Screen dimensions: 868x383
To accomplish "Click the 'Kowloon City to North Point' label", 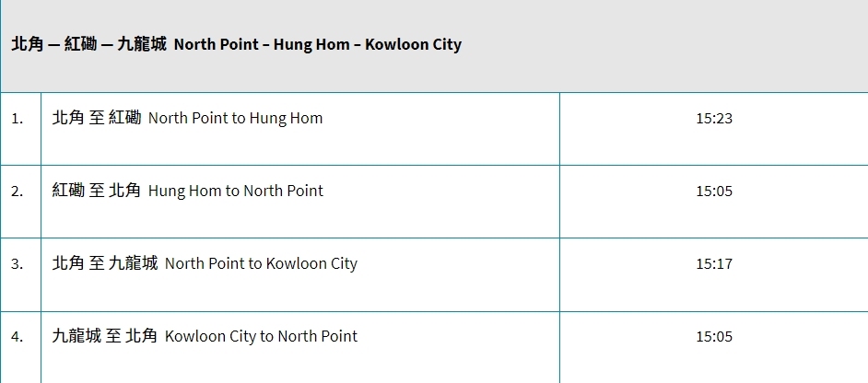I will click(x=261, y=336).
